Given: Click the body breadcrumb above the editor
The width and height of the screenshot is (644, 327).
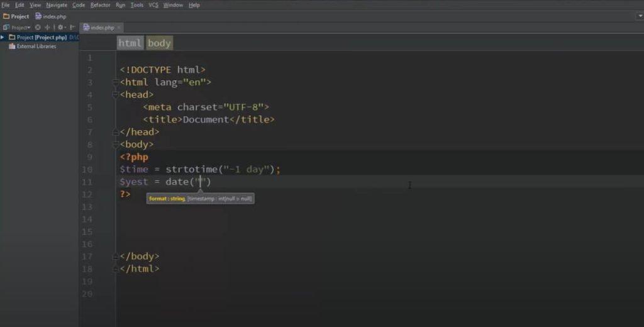Looking at the screenshot, I should point(159,43).
